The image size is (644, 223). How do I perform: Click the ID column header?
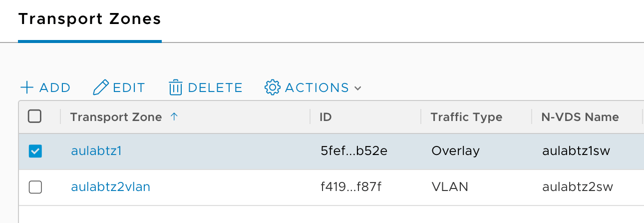pyautogui.click(x=326, y=117)
